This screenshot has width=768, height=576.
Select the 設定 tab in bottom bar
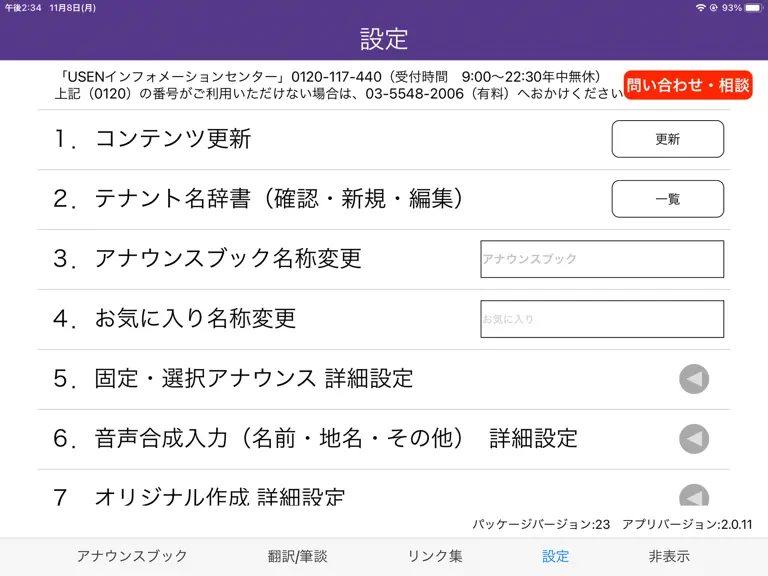[555, 556]
